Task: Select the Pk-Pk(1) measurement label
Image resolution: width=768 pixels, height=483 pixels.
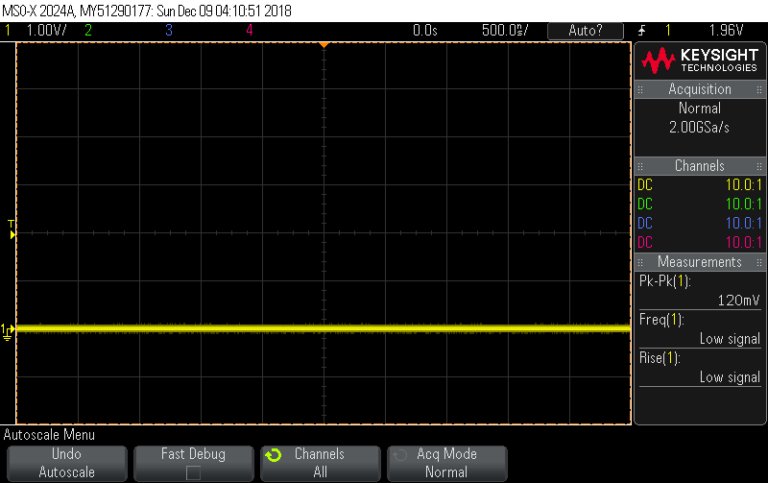Action: pyautogui.click(x=665, y=281)
